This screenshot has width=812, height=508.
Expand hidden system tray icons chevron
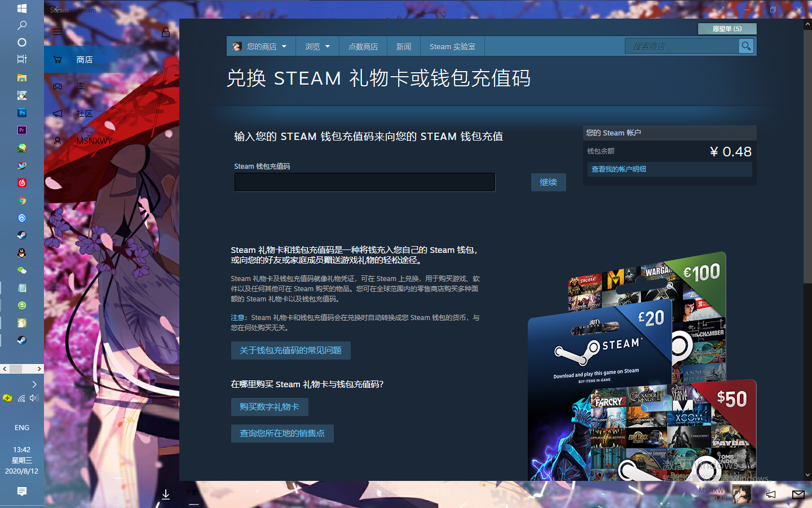(x=34, y=384)
